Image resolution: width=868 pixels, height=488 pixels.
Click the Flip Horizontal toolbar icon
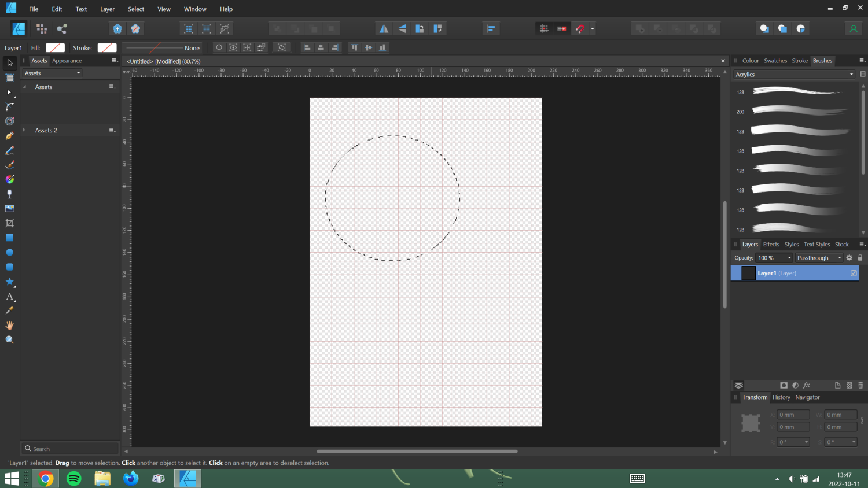click(x=384, y=29)
